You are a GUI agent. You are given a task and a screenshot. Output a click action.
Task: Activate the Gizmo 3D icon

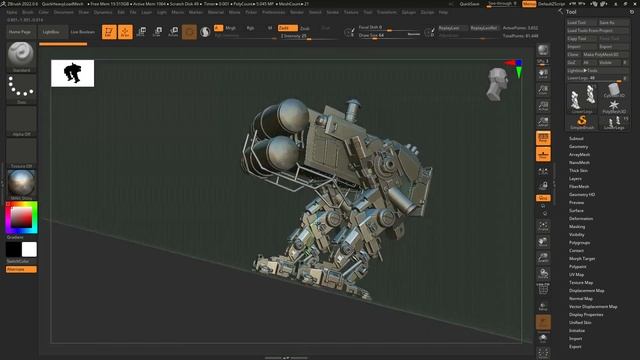tap(189, 32)
